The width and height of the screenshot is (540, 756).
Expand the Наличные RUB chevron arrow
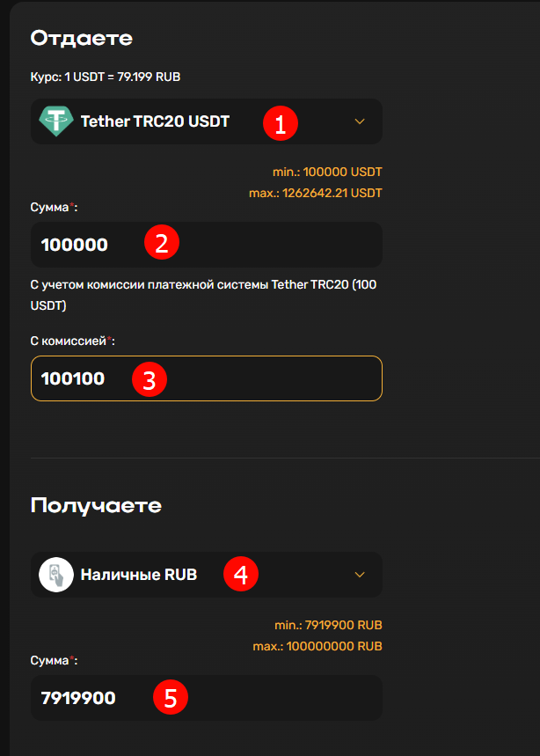click(x=360, y=575)
